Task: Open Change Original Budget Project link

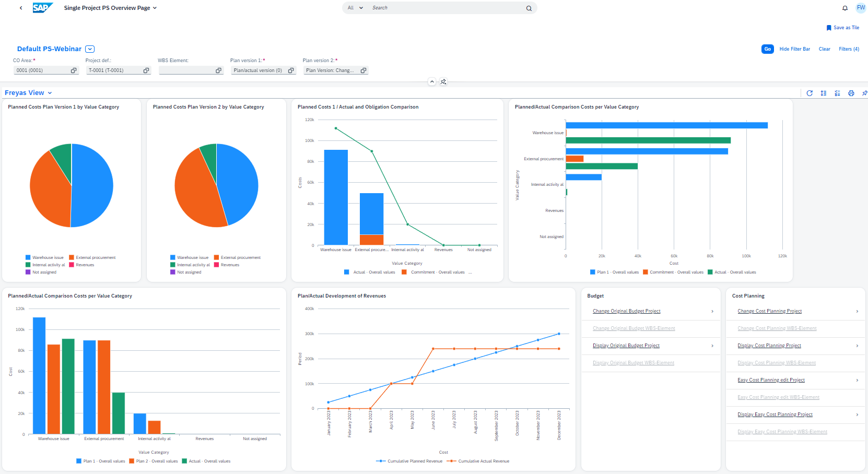Action: point(627,311)
